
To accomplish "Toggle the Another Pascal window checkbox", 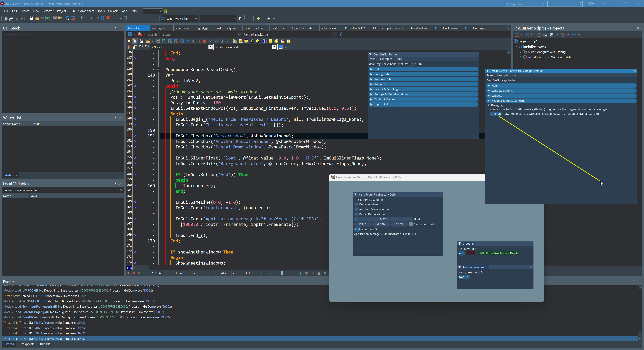I will pos(356,209).
